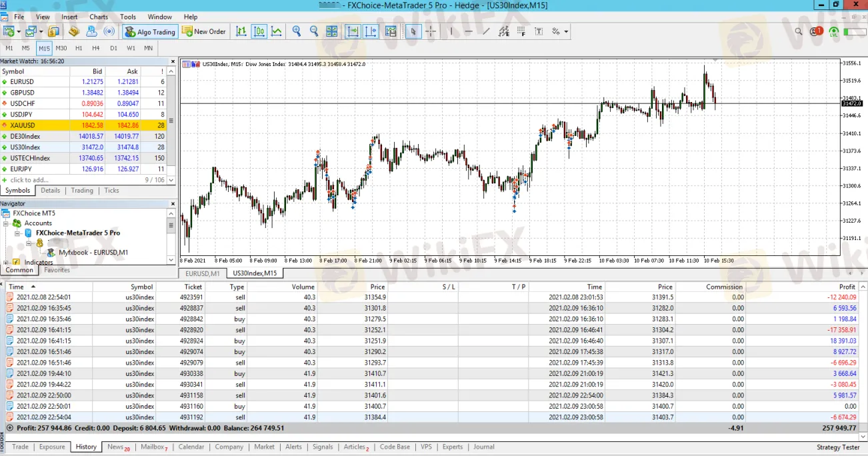Screen dimensions: 868x456
Task: Zoom in on the chart
Action: [297, 31]
